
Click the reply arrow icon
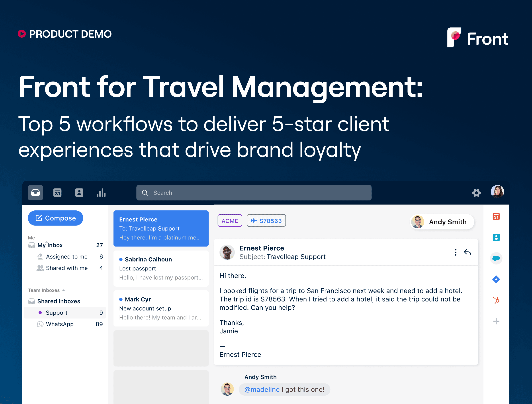[467, 252]
